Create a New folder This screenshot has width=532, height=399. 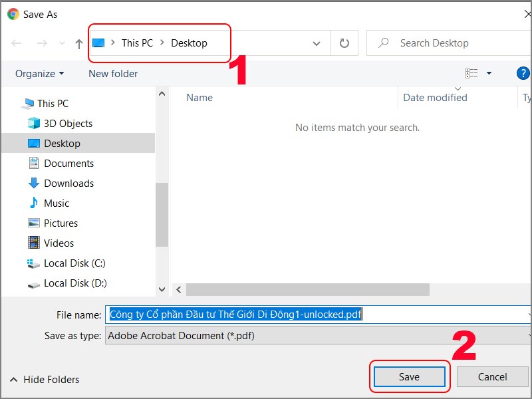pyautogui.click(x=112, y=73)
